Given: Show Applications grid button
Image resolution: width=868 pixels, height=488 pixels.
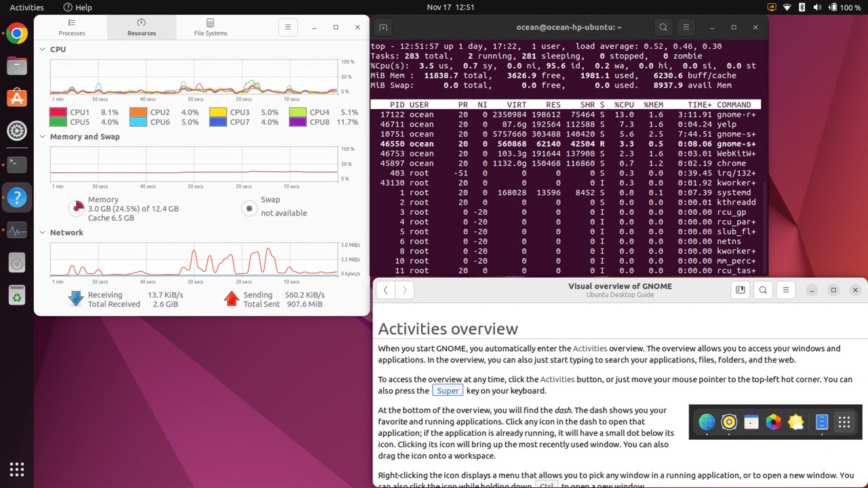Looking at the screenshot, I should [x=17, y=469].
